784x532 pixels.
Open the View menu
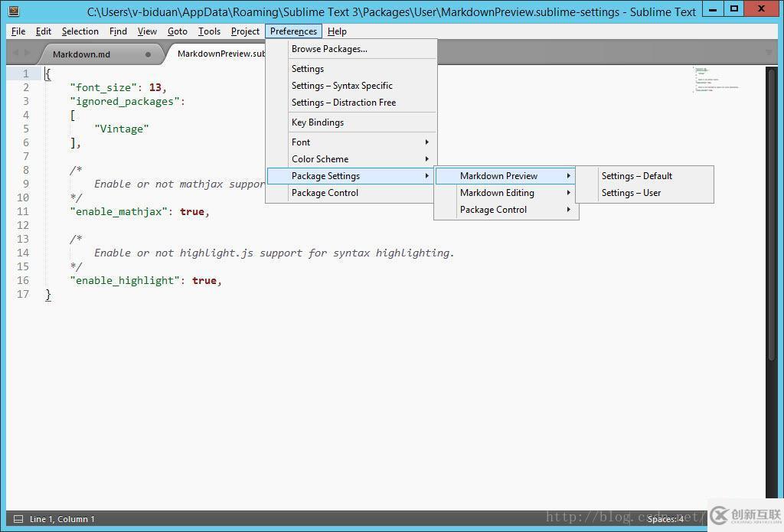[147, 31]
